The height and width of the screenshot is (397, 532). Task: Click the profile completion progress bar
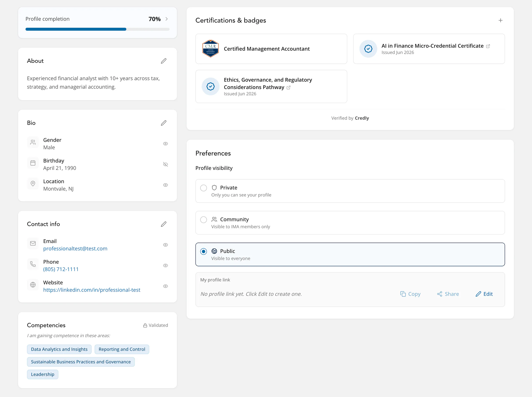coord(97,29)
